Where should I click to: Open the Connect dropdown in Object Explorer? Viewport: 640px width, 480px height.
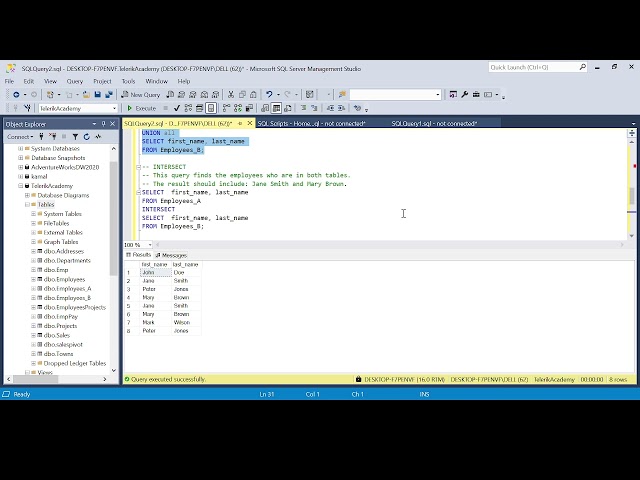20,137
